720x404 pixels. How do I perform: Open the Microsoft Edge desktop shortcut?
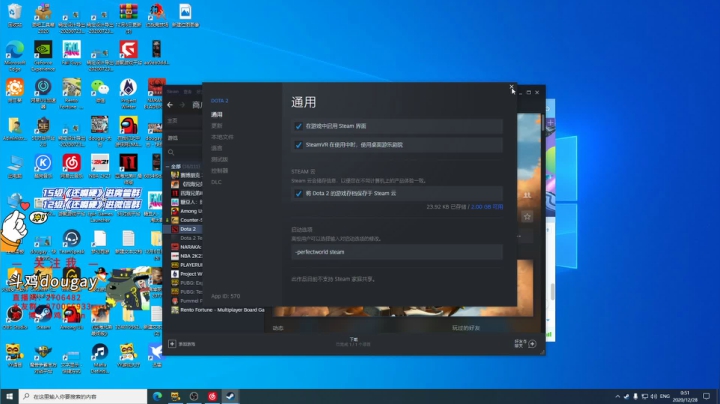click(x=15, y=56)
